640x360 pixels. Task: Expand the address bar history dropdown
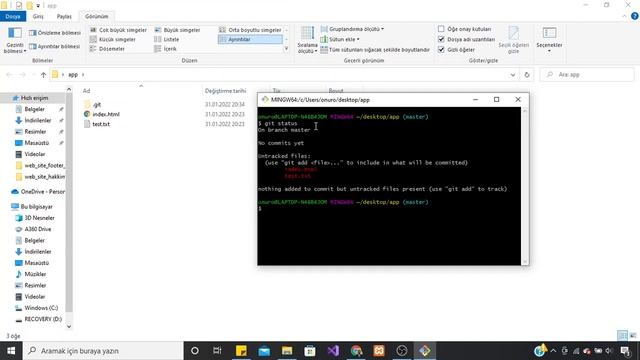[x=513, y=75]
